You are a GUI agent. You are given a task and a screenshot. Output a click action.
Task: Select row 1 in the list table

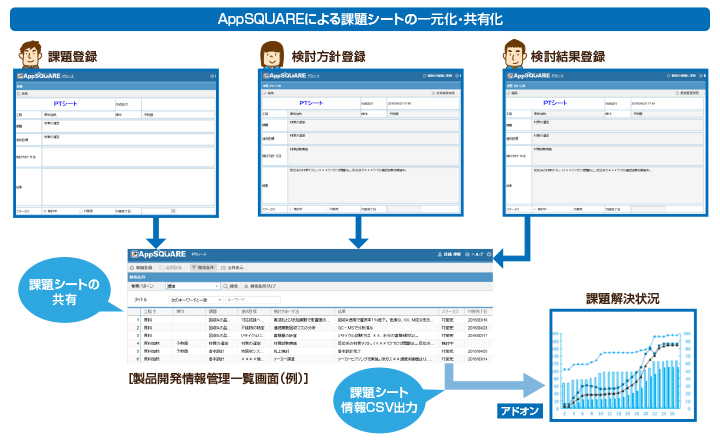click(x=310, y=320)
